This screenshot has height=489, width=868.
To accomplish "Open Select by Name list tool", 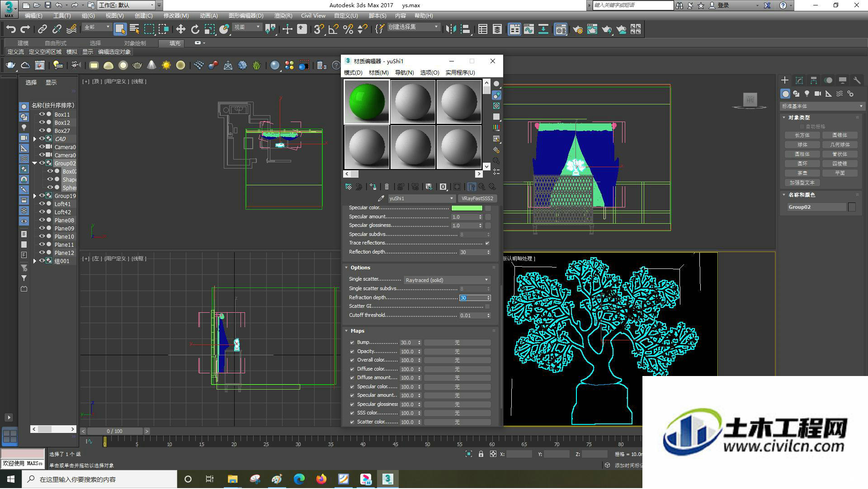I will click(x=134, y=29).
